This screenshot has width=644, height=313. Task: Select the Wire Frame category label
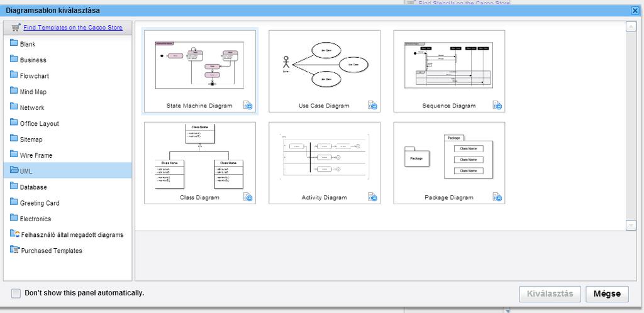point(36,155)
